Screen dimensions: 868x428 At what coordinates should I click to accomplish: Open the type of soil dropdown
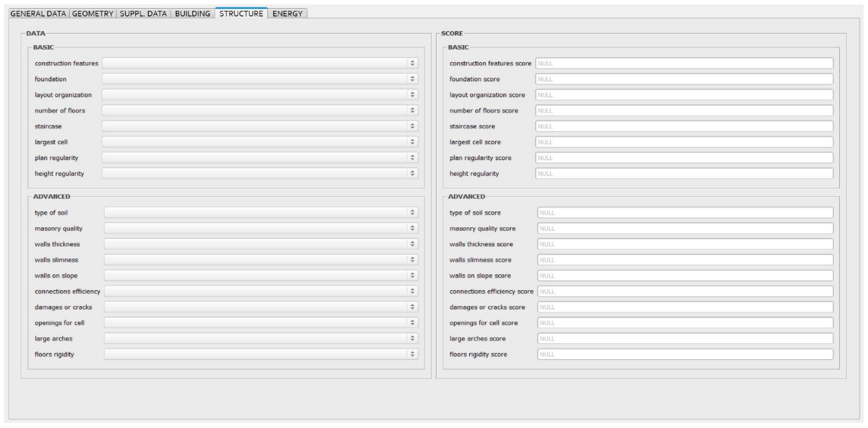coord(261,212)
